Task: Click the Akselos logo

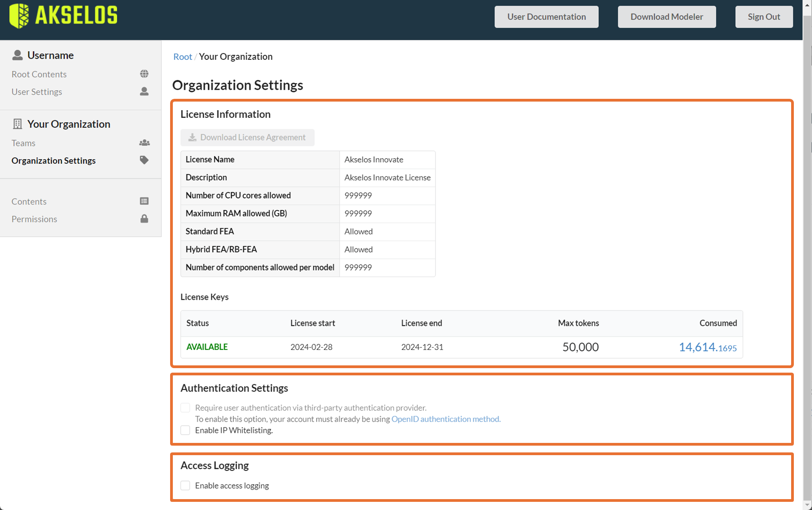Action: pyautogui.click(x=63, y=16)
